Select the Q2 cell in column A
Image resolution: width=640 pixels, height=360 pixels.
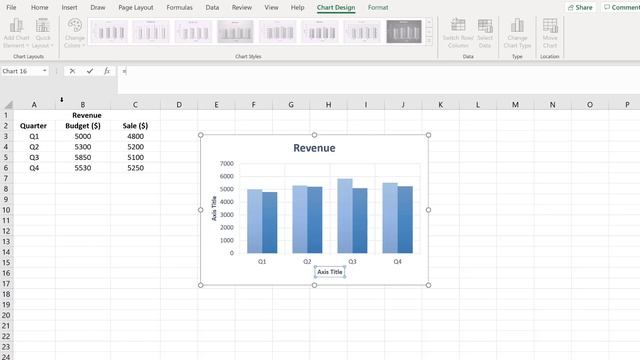coord(34,147)
